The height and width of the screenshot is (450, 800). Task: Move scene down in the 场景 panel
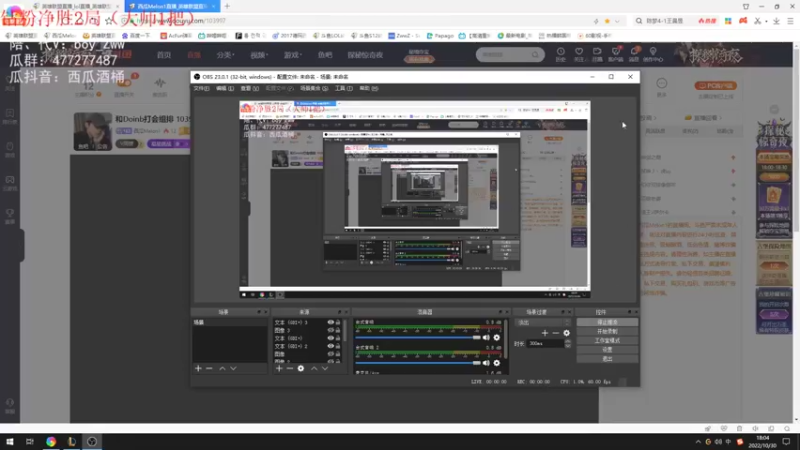[x=233, y=368]
